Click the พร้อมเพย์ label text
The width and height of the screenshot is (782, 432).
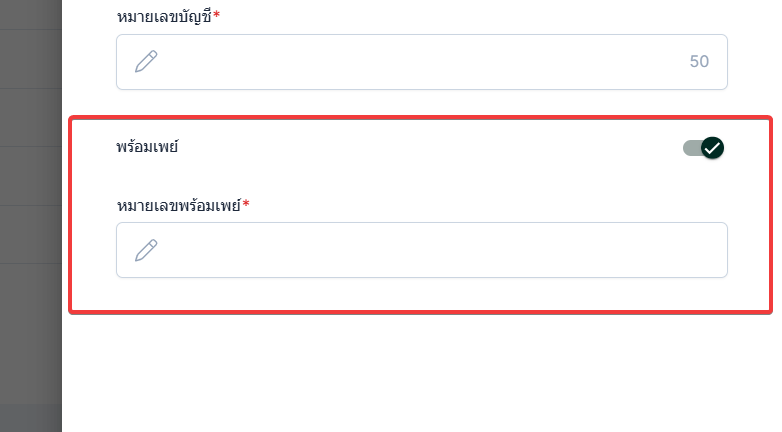coord(147,148)
